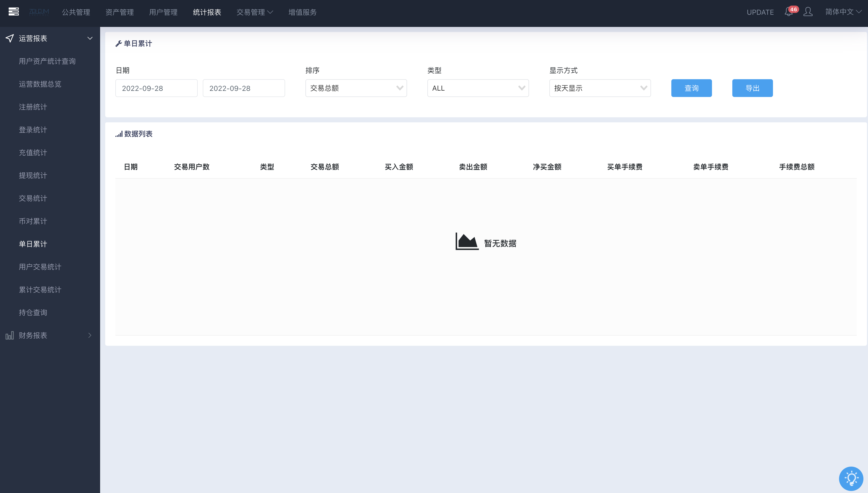Expand the 财务报表 section arrow
This screenshot has width=868, height=493.
coord(90,335)
